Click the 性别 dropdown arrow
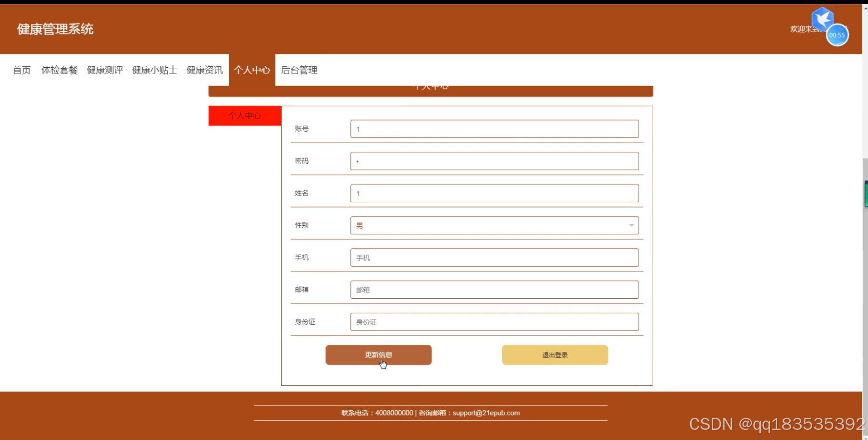Image resolution: width=868 pixels, height=440 pixels. 632,225
